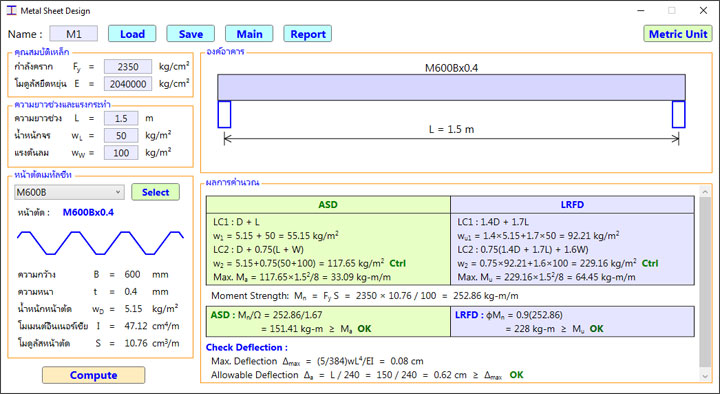The height and width of the screenshot is (394, 720).
Task: Click the Max. Deflection result line
Action: (317, 361)
